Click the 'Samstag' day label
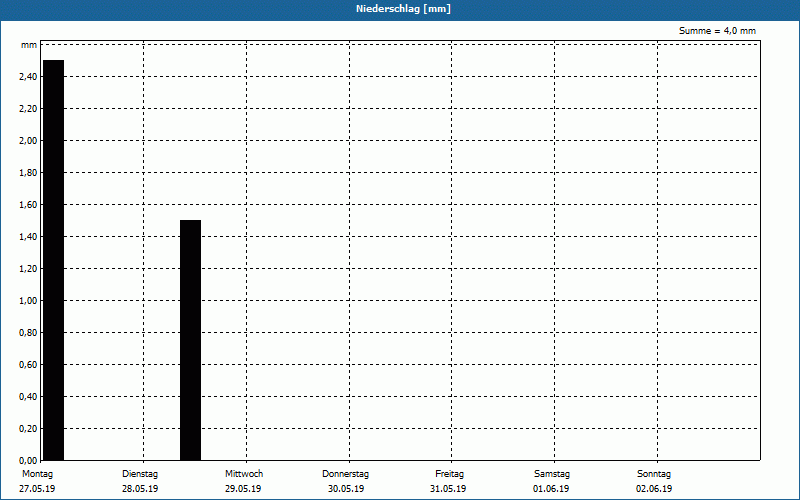Screen dimensions: 800x500 tap(552, 474)
